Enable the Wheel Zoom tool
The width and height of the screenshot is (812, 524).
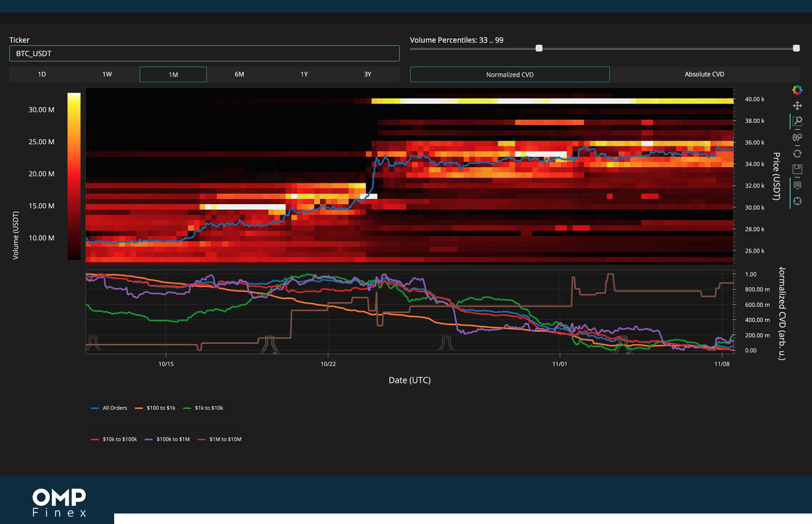click(797, 137)
